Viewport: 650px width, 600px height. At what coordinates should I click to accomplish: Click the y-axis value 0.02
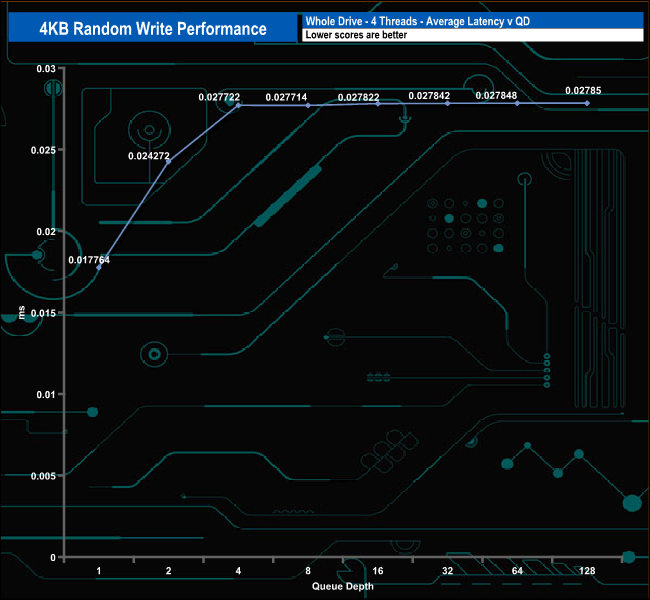[x=46, y=231]
